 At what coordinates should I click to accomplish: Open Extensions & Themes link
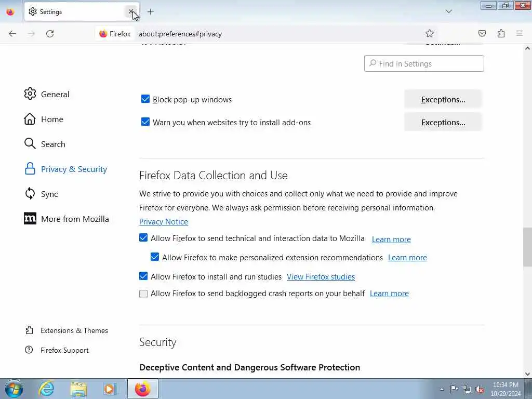pos(66,330)
